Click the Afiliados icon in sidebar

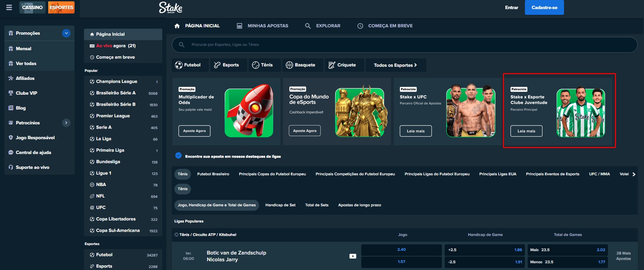(x=11, y=78)
